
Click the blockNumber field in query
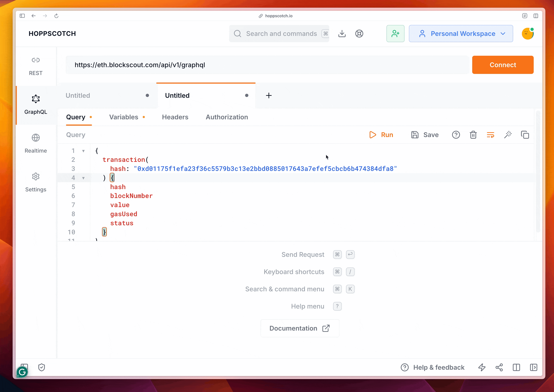[x=131, y=196]
